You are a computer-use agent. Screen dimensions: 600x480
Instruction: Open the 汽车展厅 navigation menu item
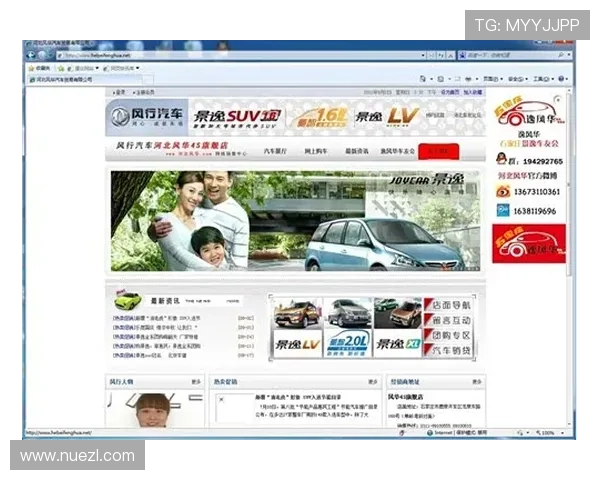tap(275, 151)
